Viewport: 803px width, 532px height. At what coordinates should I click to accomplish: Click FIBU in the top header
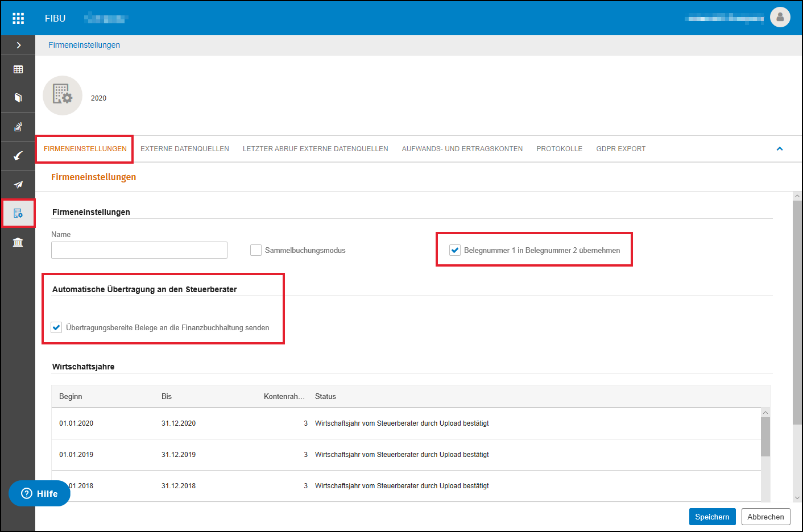click(x=55, y=18)
